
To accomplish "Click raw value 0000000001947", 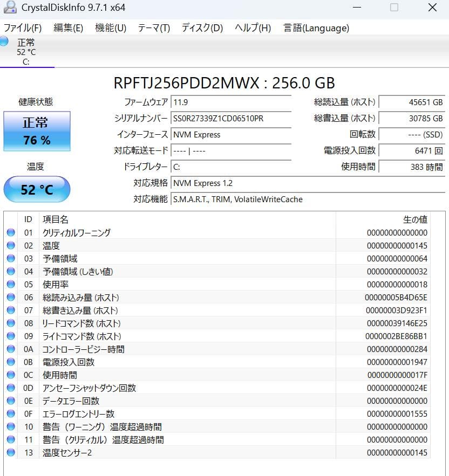I will [397, 362].
